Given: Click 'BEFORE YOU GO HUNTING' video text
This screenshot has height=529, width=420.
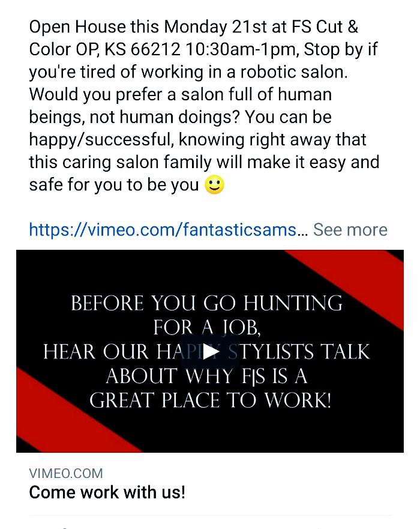Looking at the screenshot, I should point(206,303).
